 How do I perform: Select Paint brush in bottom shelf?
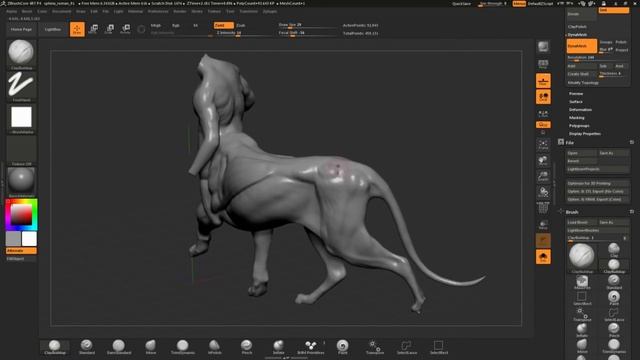(342, 347)
